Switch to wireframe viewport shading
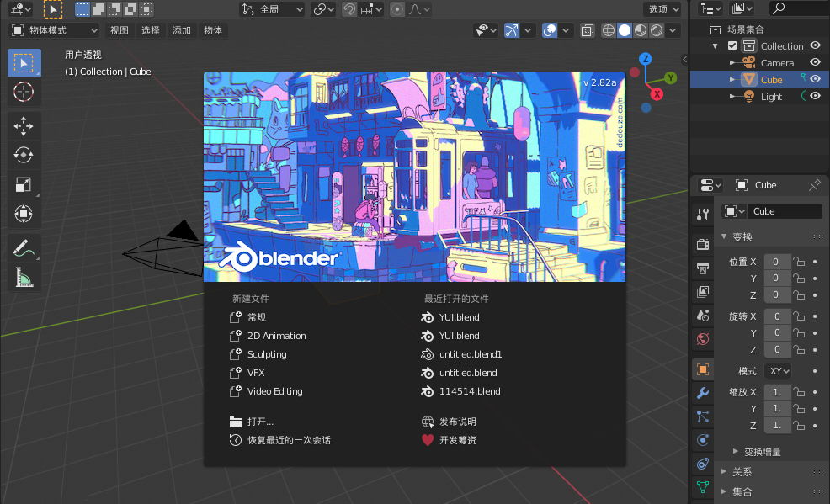Image resolution: width=830 pixels, height=504 pixels. click(609, 30)
